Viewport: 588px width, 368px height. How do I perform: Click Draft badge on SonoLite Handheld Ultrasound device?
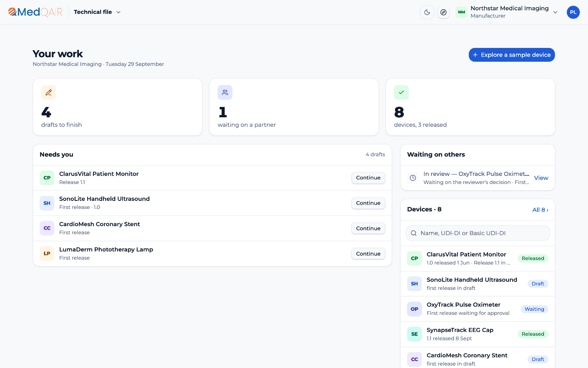click(x=538, y=284)
